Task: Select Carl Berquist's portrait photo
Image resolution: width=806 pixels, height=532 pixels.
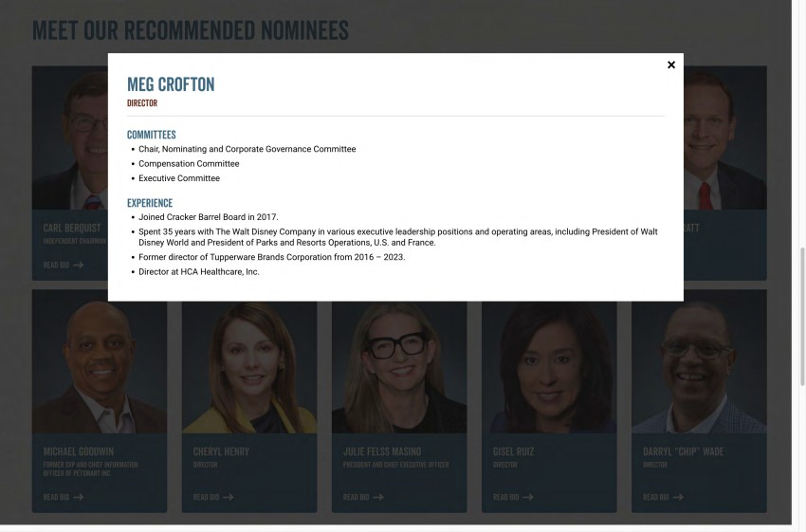Action: coord(70,138)
